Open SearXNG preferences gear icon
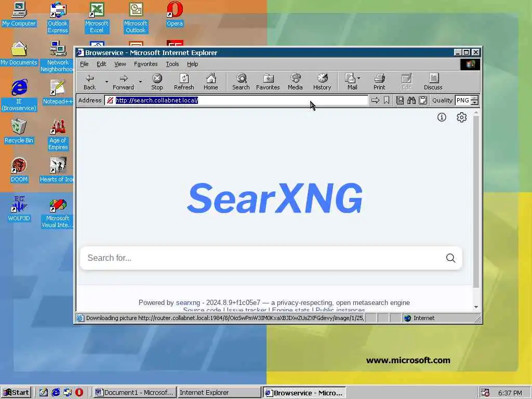This screenshot has height=399, width=532. coord(461,117)
